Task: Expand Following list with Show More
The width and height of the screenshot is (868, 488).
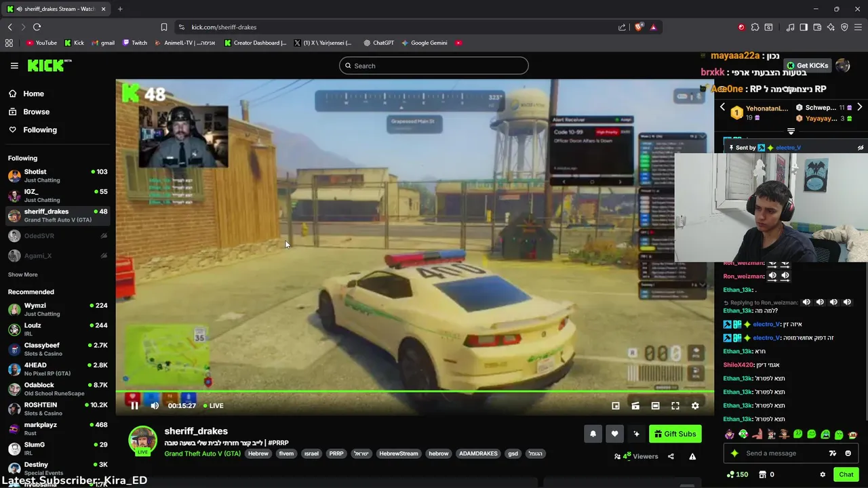Action: click(22, 274)
